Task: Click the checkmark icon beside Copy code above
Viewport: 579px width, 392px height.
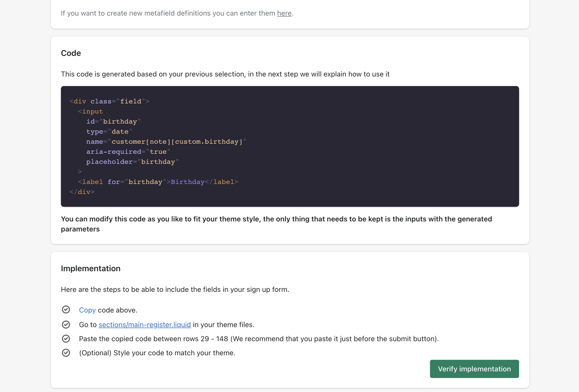Action: [66, 309]
